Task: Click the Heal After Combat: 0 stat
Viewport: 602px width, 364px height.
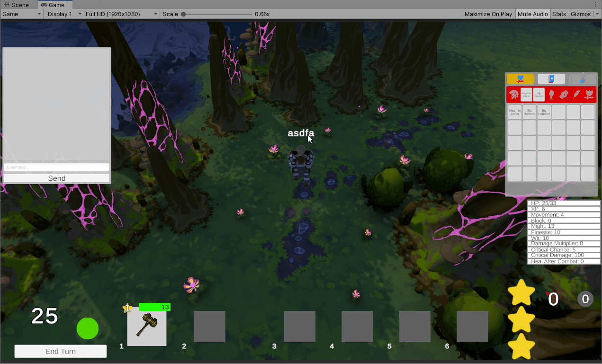Action: tap(564, 261)
